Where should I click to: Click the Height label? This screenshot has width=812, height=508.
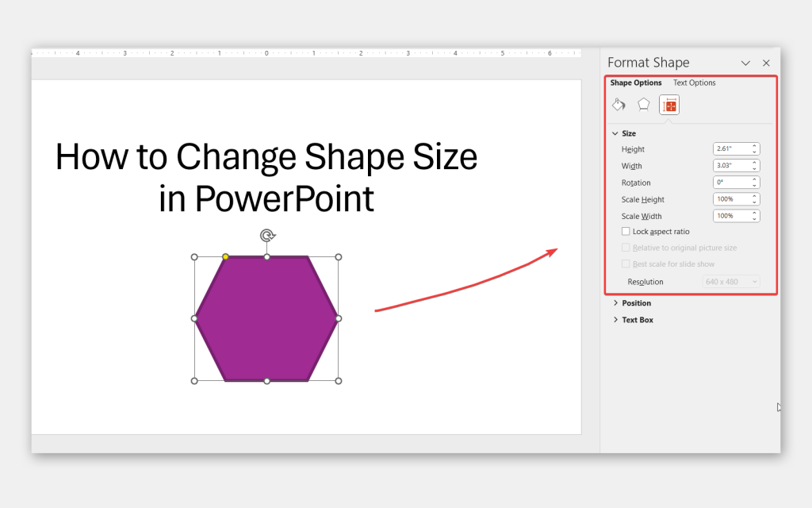tap(633, 148)
